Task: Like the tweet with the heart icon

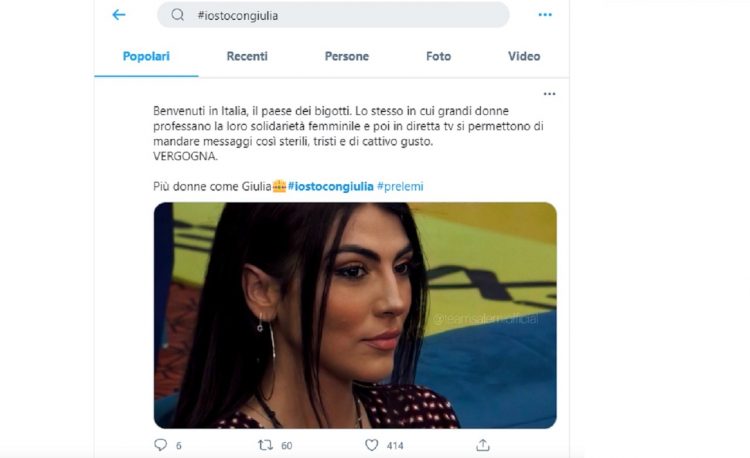Action: tap(372, 445)
